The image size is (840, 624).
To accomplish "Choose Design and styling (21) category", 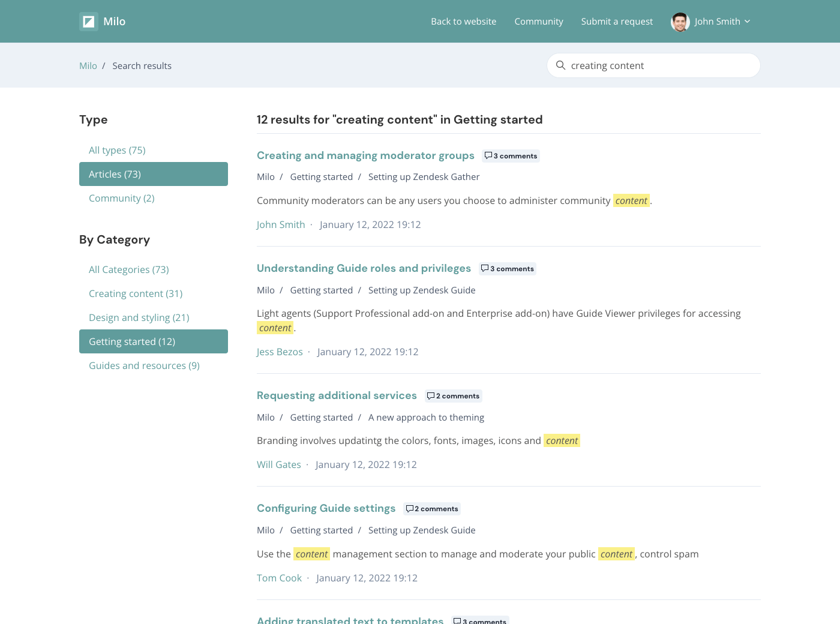I will 139,317.
